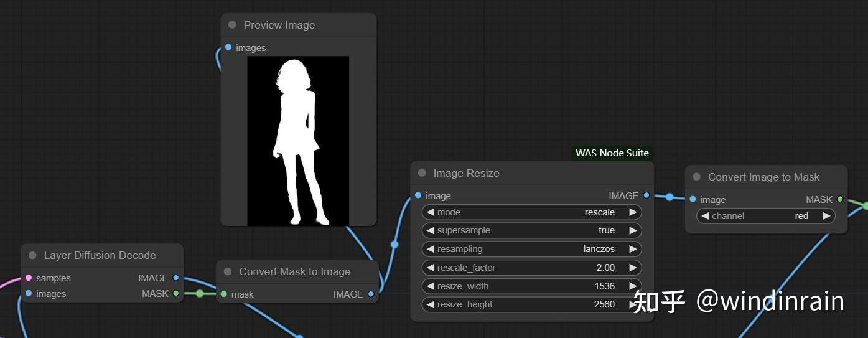The height and width of the screenshot is (338, 868).
Task: Click the resize_height value field
Action: 531,304
